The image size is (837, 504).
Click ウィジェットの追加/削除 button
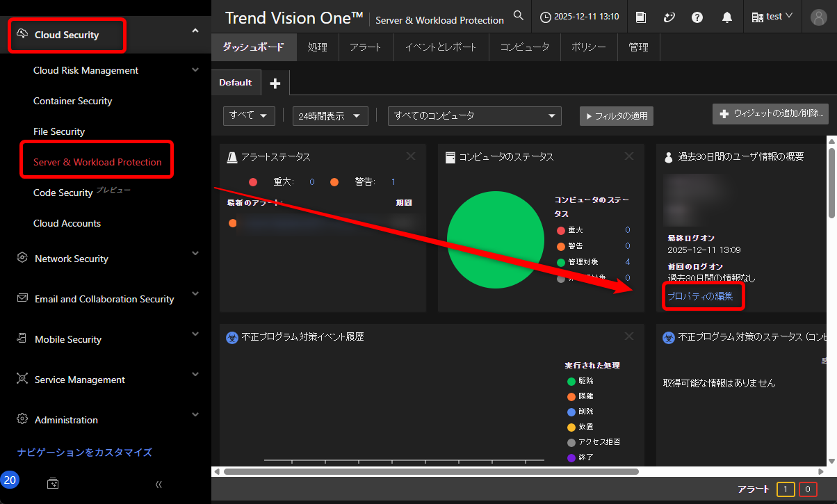click(x=770, y=113)
